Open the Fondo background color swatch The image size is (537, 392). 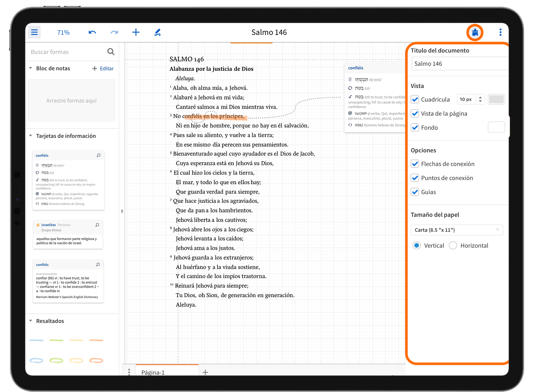tap(496, 127)
